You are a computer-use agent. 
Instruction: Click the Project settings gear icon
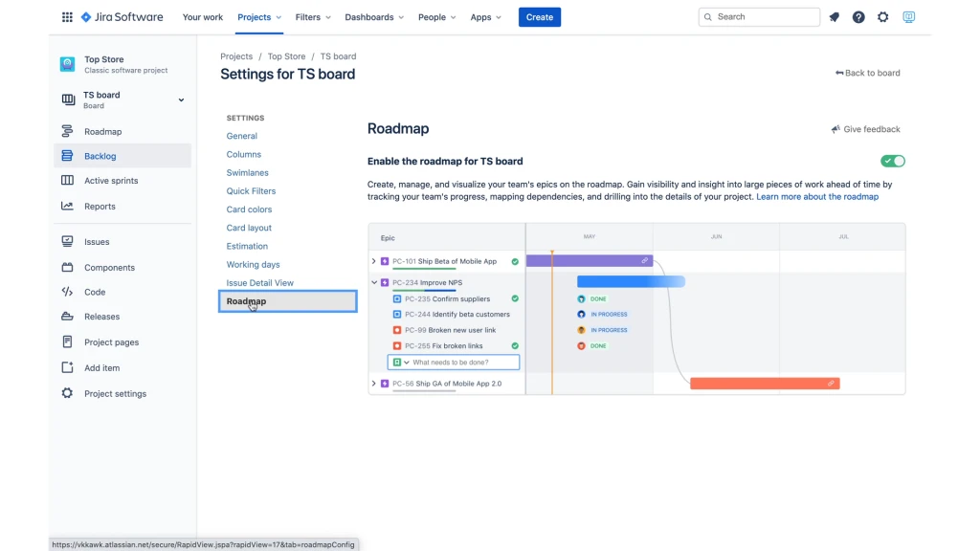click(67, 393)
